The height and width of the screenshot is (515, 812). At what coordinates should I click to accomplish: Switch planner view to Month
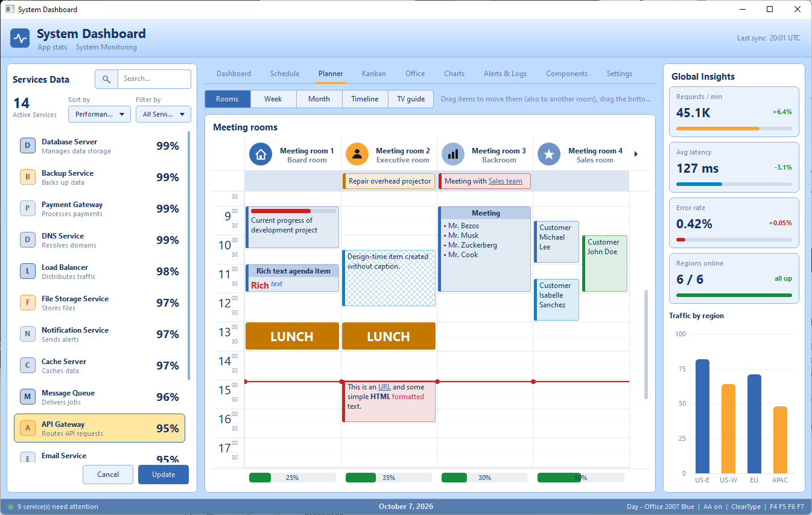pos(319,99)
